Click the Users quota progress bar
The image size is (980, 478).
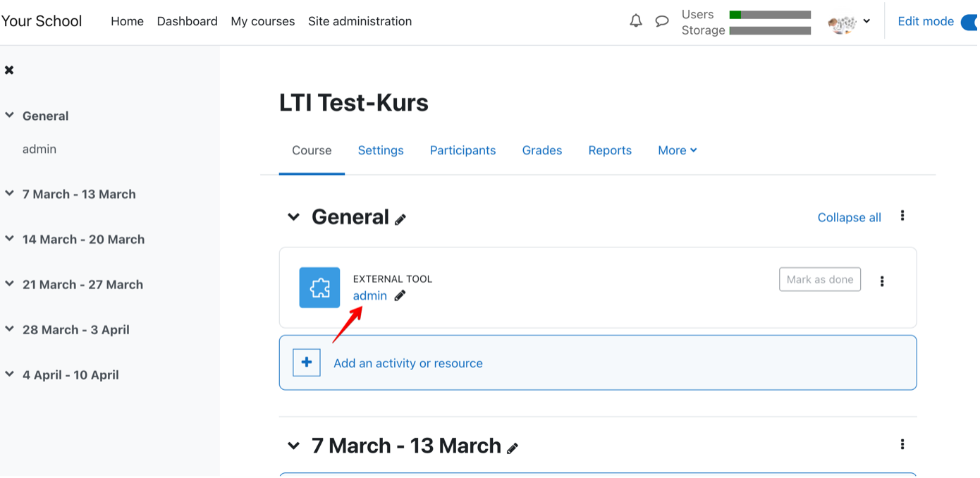770,14
